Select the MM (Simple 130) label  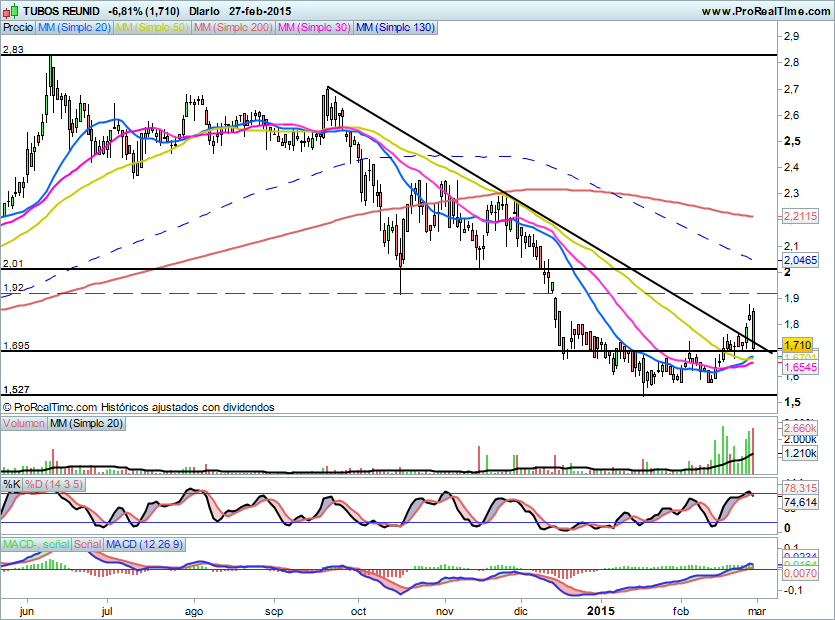(395, 27)
